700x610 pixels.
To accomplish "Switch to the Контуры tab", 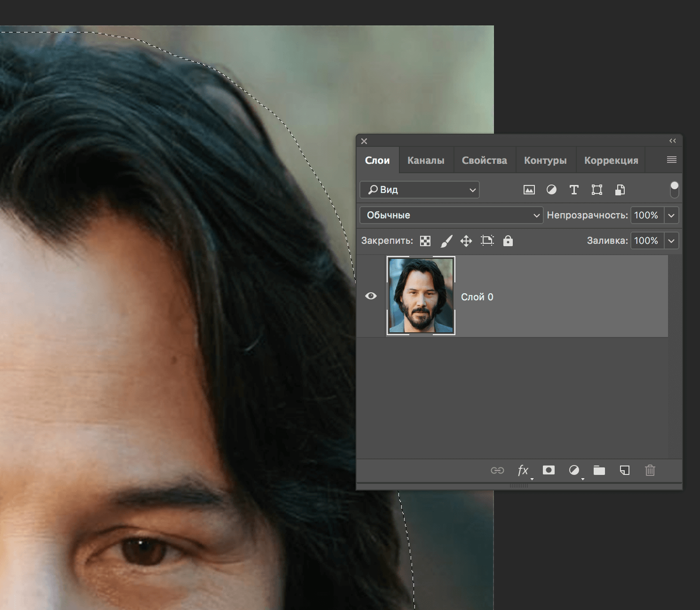I will click(545, 161).
